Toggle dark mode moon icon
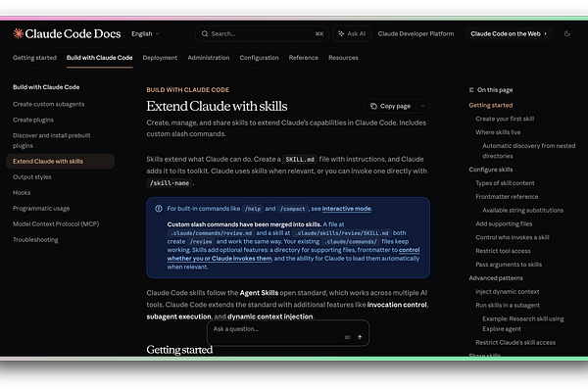The width and height of the screenshot is (588, 392). [567, 33]
